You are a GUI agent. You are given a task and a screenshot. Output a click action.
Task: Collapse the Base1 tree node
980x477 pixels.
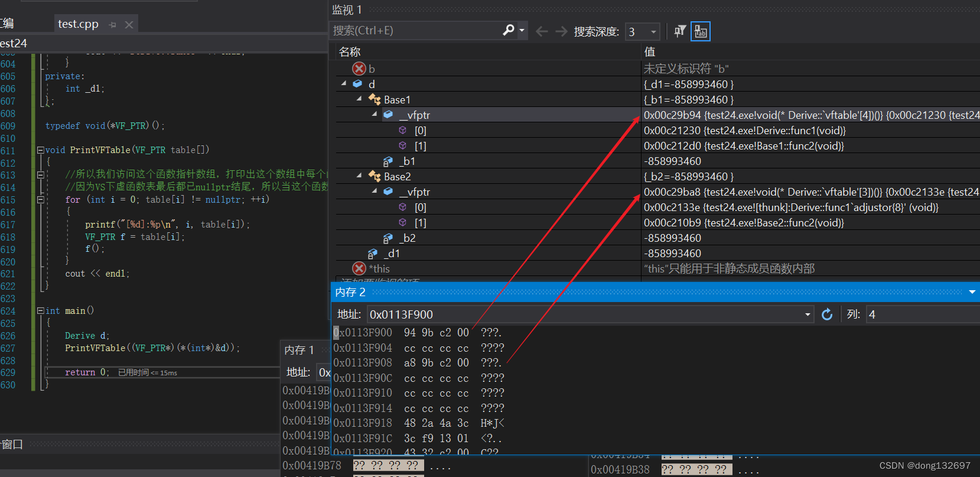click(359, 99)
